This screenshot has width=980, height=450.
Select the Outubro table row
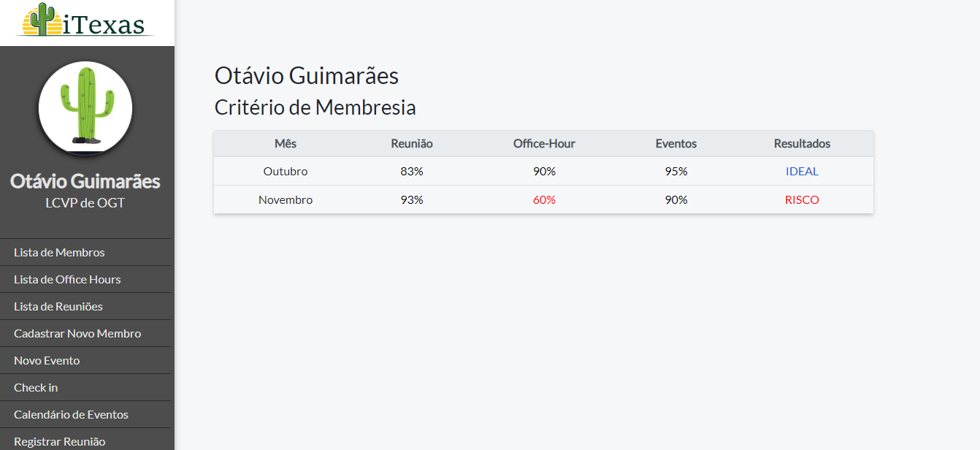click(x=543, y=171)
